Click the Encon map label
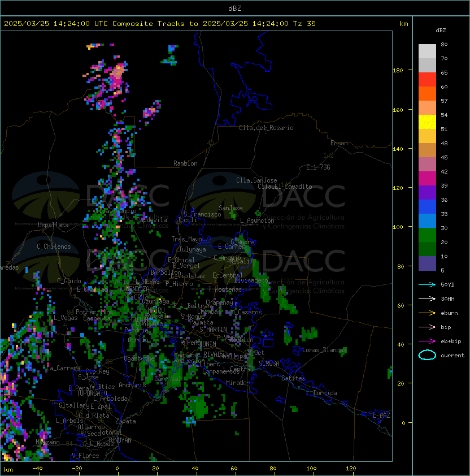Image resolution: width=470 pixels, height=476 pixels. (339, 143)
